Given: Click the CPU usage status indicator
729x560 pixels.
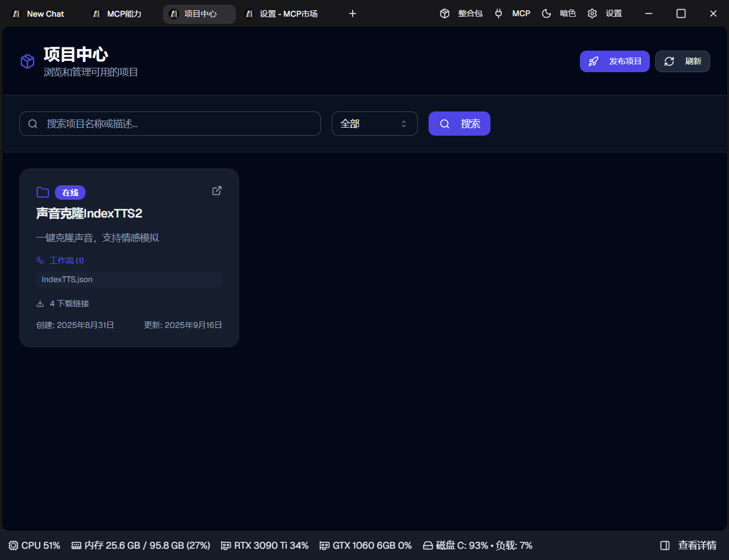Looking at the screenshot, I should point(34,545).
